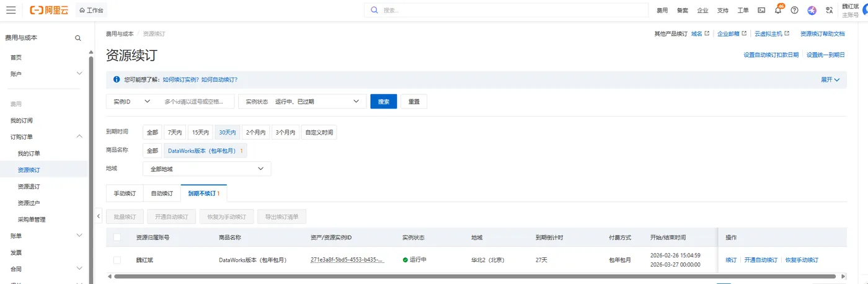
Task: Click 设置自动续订扣款日期
Action: click(x=771, y=55)
